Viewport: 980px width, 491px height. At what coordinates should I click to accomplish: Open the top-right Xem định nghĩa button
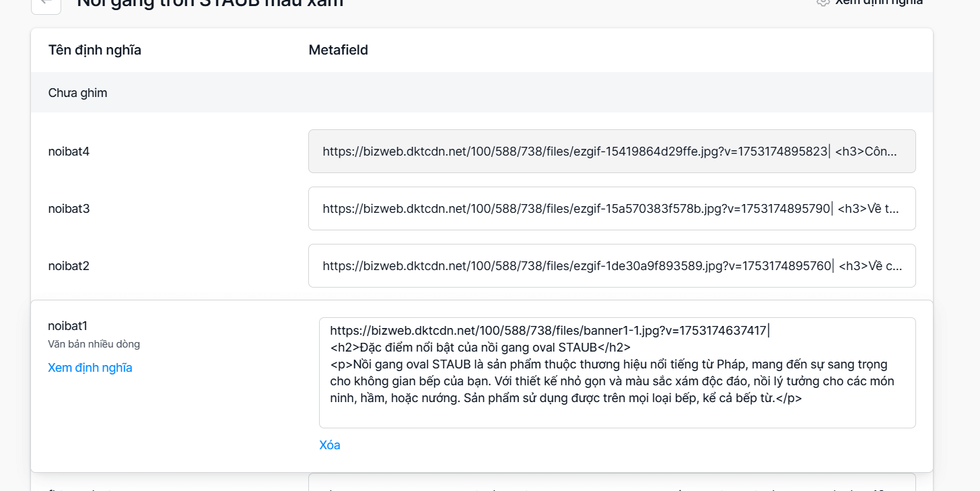pos(869,2)
